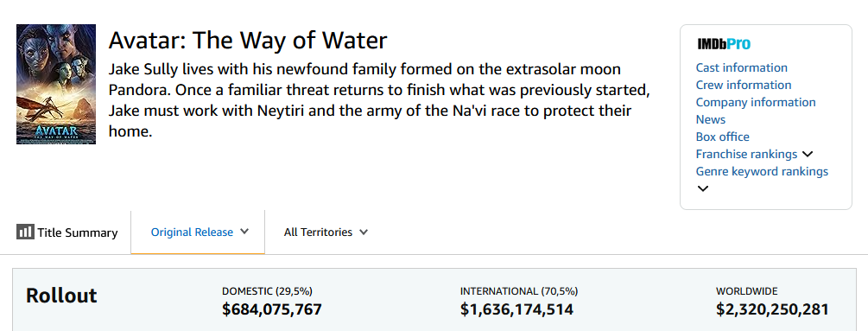The width and height of the screenshot is (868, 331).
Task: Go to the Company information link
Action: (756, 102)
